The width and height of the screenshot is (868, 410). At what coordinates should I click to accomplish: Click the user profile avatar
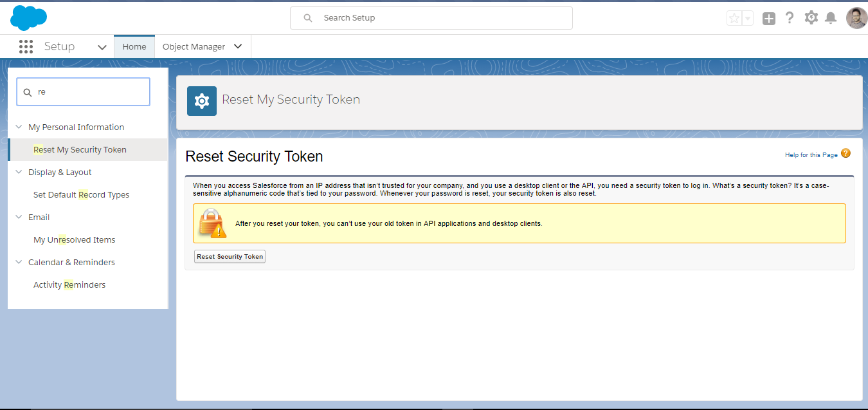856,18
